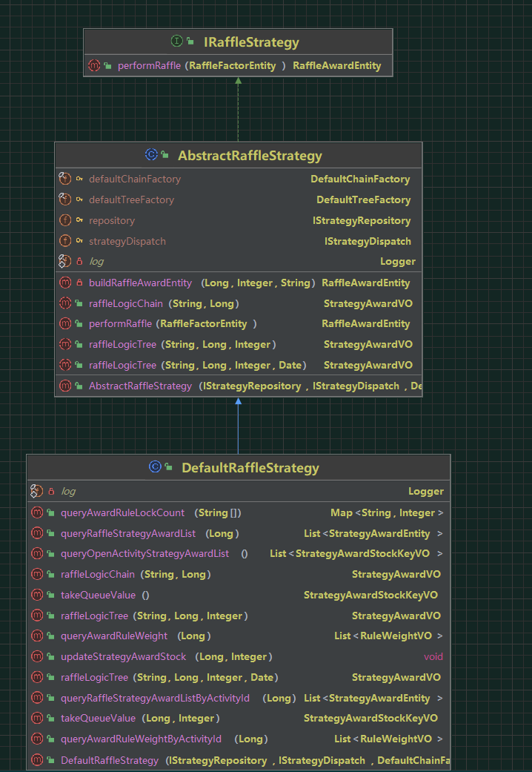This screenshot has width=532, height=772.
Task: Select the defaultChainFactory field name
Action: [x=135, y=179]
